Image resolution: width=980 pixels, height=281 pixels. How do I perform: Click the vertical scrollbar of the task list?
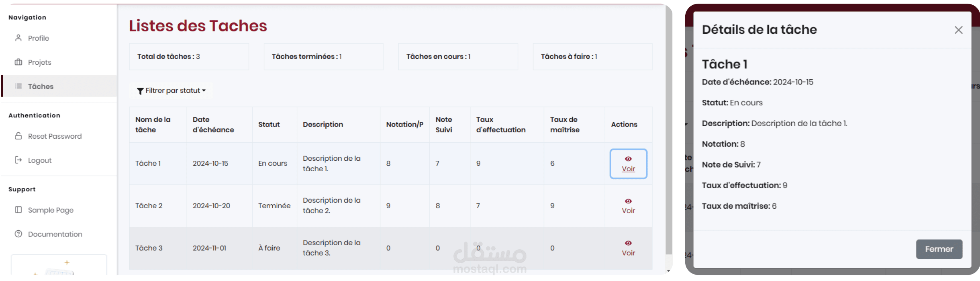669,133
